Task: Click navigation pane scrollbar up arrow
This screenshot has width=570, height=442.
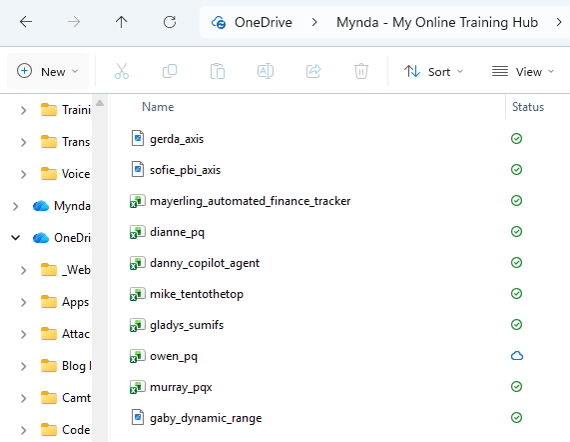Action: click(x=100, y=104)
